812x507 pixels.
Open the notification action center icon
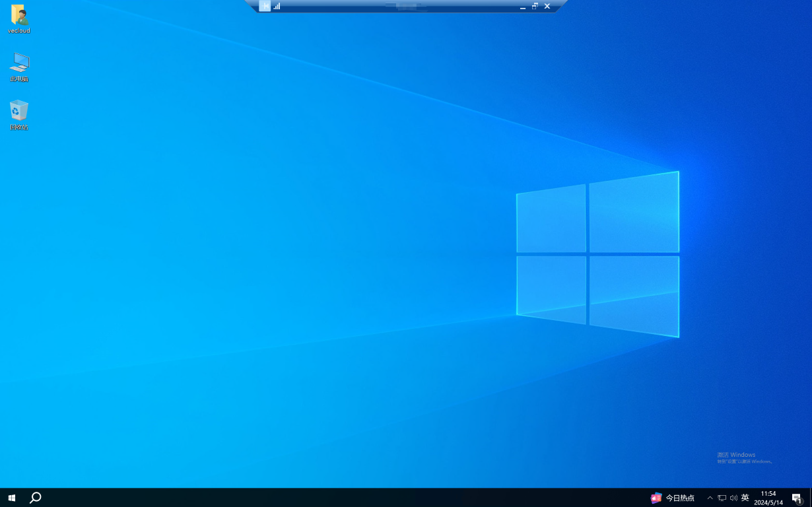pyautogui.click(x=797, y=498)
